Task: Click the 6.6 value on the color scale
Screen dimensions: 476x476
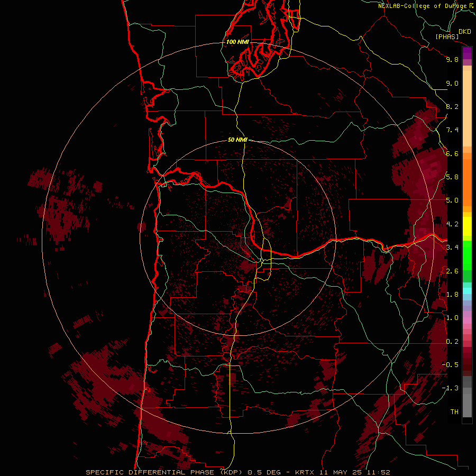Action: coord(452,153)
